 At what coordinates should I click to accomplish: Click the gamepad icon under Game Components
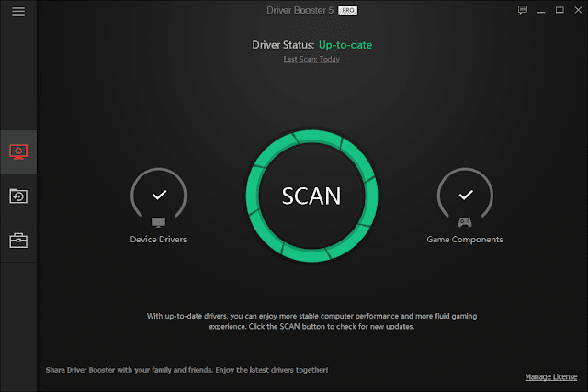(465, 222)
